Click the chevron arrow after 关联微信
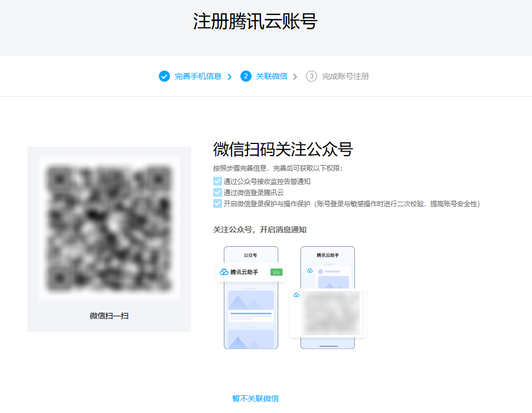 295,77
